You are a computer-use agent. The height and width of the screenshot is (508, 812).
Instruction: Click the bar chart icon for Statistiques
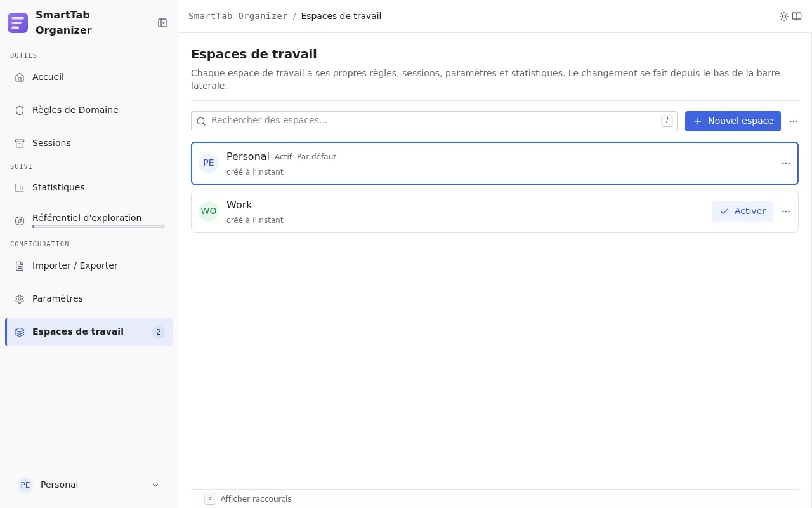tap(20, 188)
